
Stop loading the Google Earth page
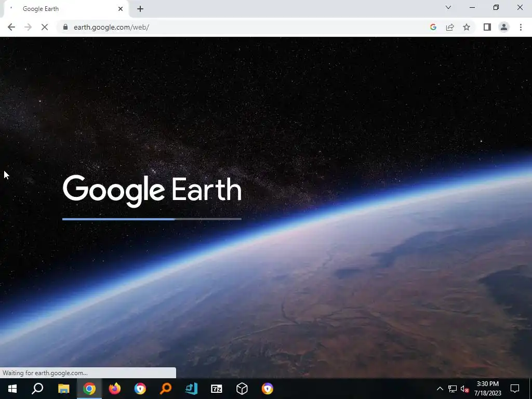click(45, 27)
